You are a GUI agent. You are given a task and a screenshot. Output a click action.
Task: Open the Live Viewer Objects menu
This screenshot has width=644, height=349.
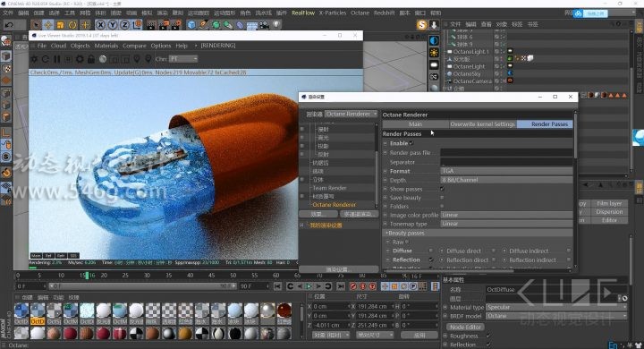[x=80, y=46]
